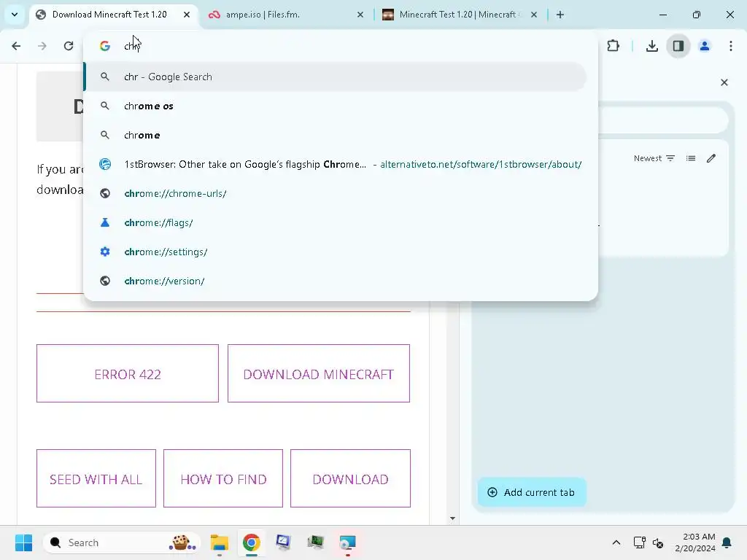
Task: Open chrome://chrome-urls/ suggestion
Action: pyautogui.click(x=336, y=193)
